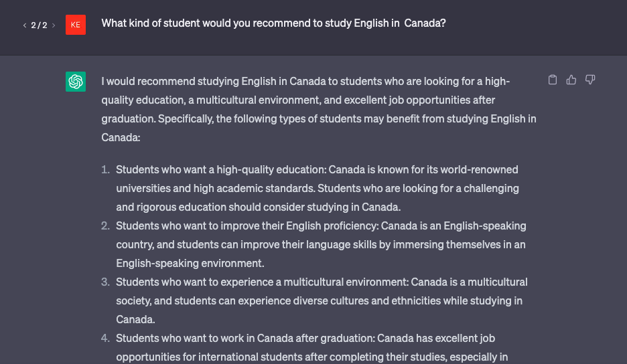The image size is (627, 364).
Task: Click the word 'Canada:' ending the intro
Action: tap(121, 137)
